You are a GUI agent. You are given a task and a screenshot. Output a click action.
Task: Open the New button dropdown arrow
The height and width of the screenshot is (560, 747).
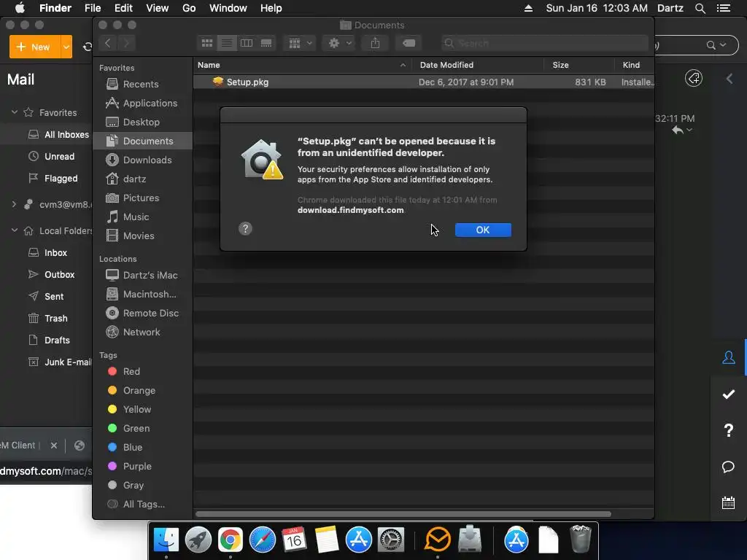pyautogui.click(x=66, y=47)
